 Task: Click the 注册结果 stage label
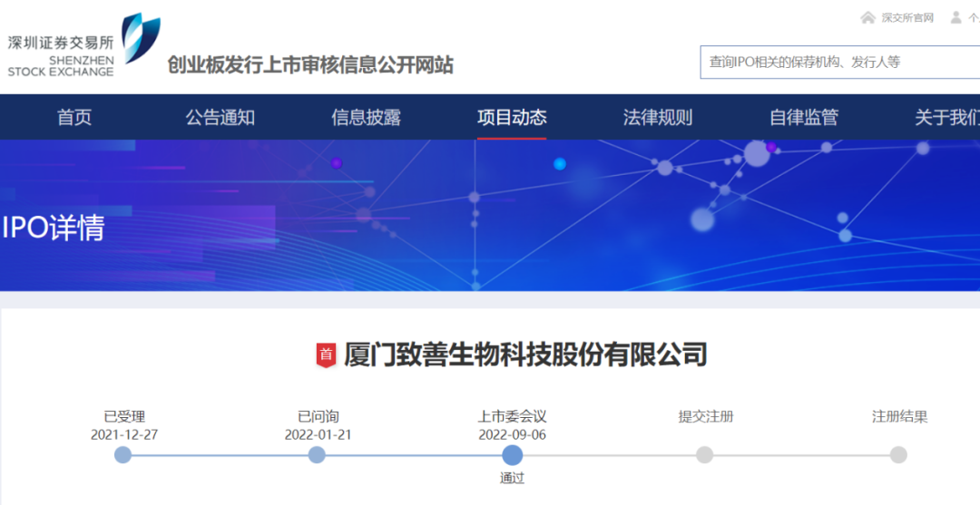[900, 416]
